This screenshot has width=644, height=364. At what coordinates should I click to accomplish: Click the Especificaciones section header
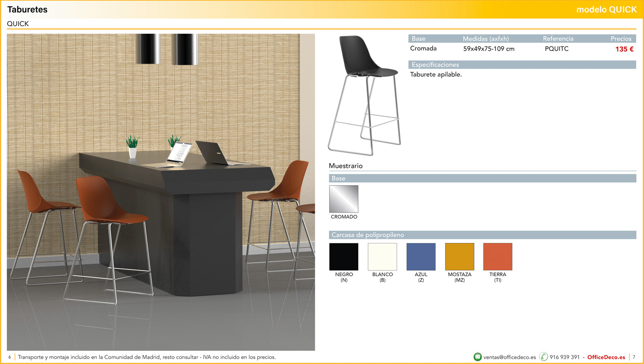pyautogui.click(x=522, y=65)
